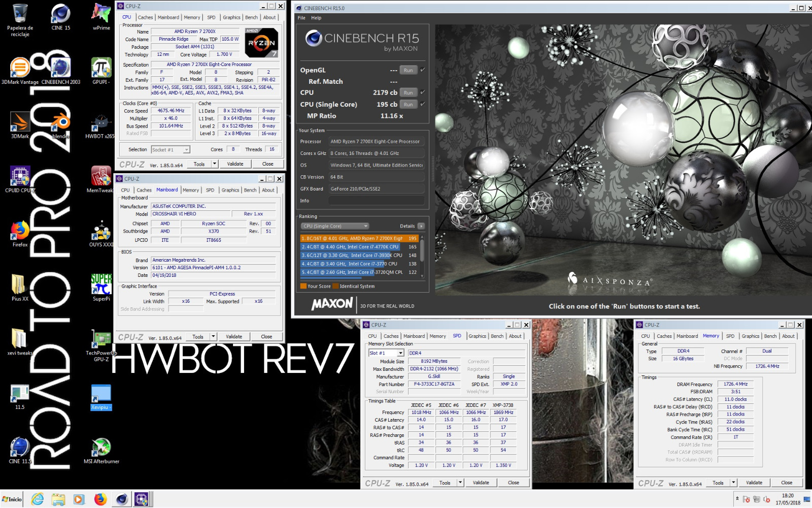
Task: Select the GPUPI desktop icon
Action: 101,71
